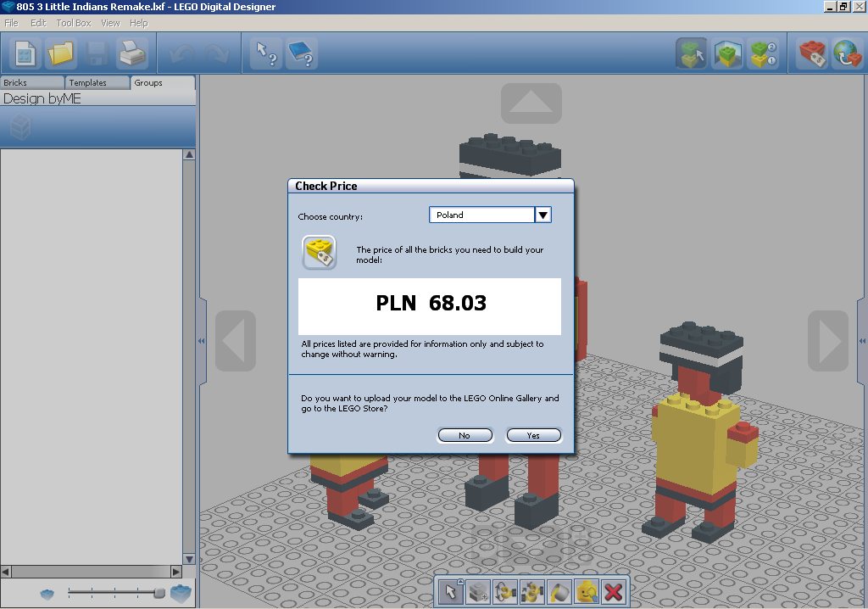868x609 pixels.
Task: Print the model with the printer icon
Action: [132, 53]
